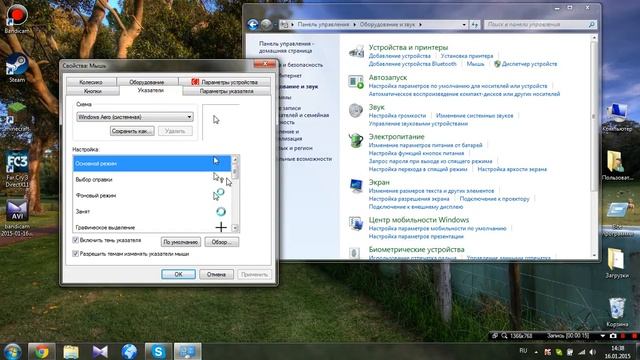The image size is (640, 360).
Task: Select 'Основной режим' pointer row
Action: (x=152, y=163)
